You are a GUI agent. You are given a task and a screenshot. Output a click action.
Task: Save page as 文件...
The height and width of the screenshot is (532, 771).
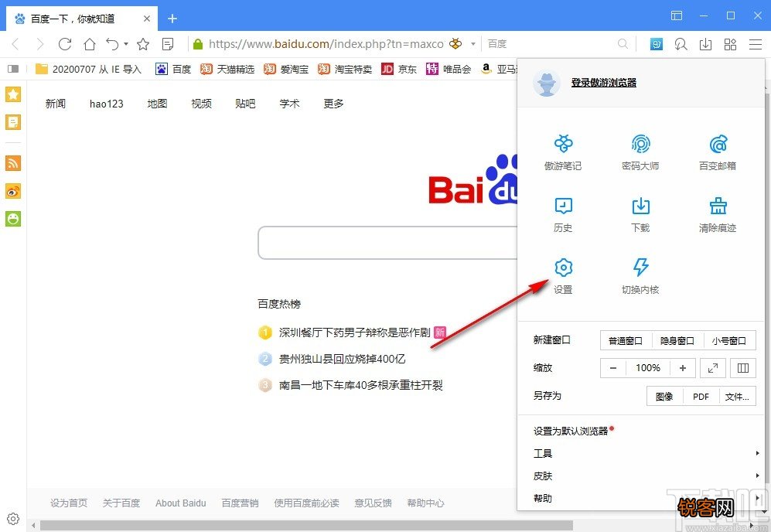pos(737,397)
